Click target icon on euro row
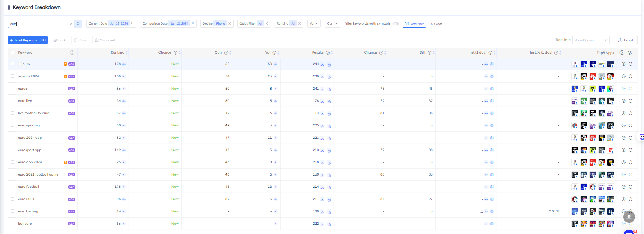The height and width of the screenshot is (234, 644). (x=624, y=64)
